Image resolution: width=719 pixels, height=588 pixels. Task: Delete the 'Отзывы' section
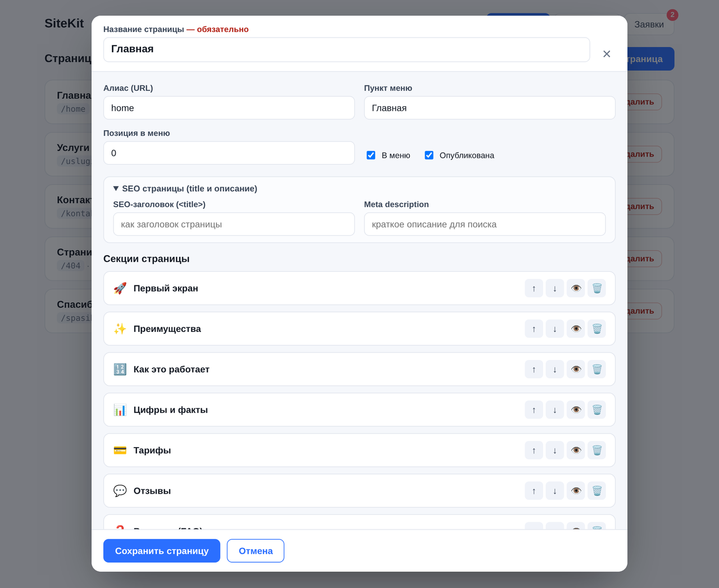tap(597, 490)
